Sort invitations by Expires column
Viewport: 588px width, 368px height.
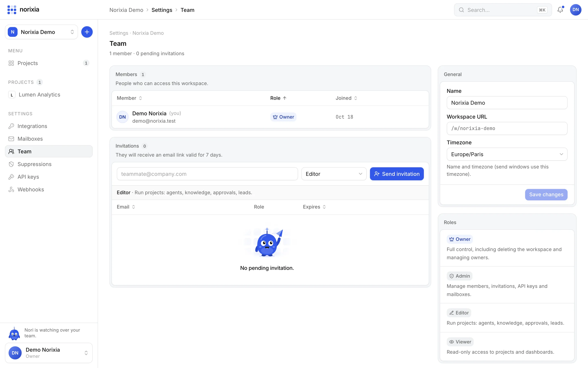coord(314,207)
